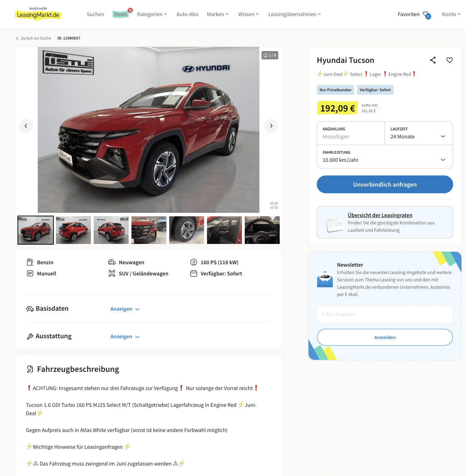Open the Konto dropdown menu
The height and width of the screenshot is (476, 465).
(451, 14)
